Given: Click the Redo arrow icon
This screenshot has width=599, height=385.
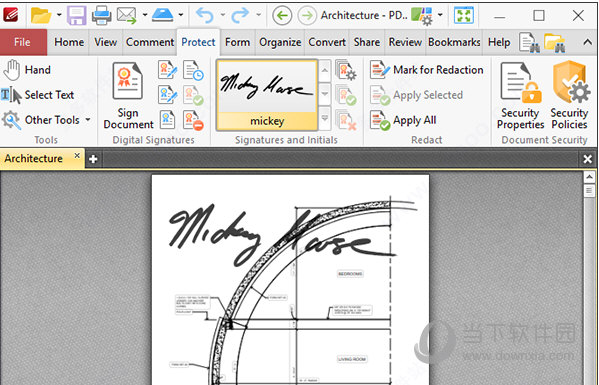Looking at the screenshot, I should (240, 15).
